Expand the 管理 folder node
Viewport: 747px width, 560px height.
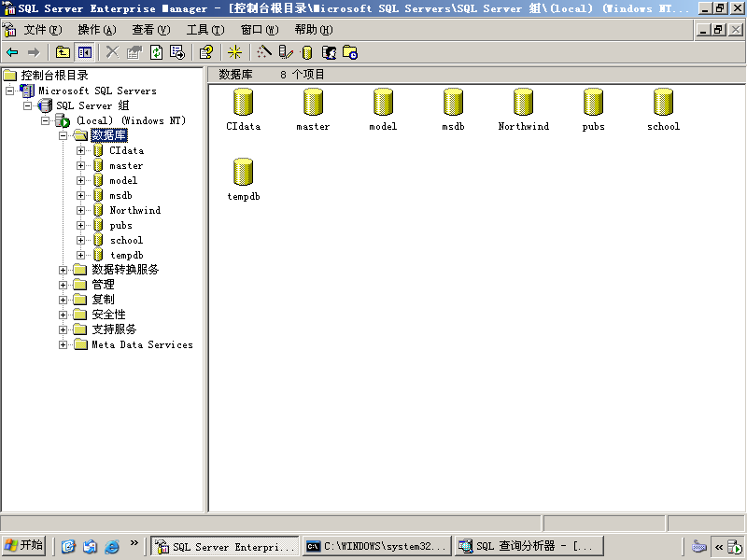(63, 285)
